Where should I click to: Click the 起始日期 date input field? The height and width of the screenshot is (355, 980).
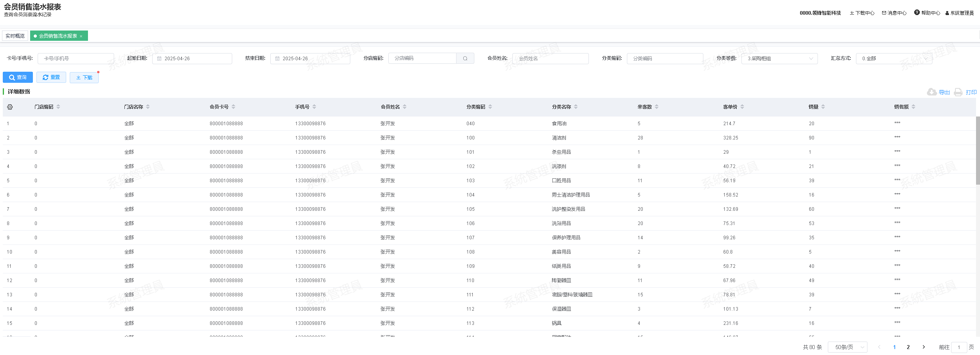(192, 59)
